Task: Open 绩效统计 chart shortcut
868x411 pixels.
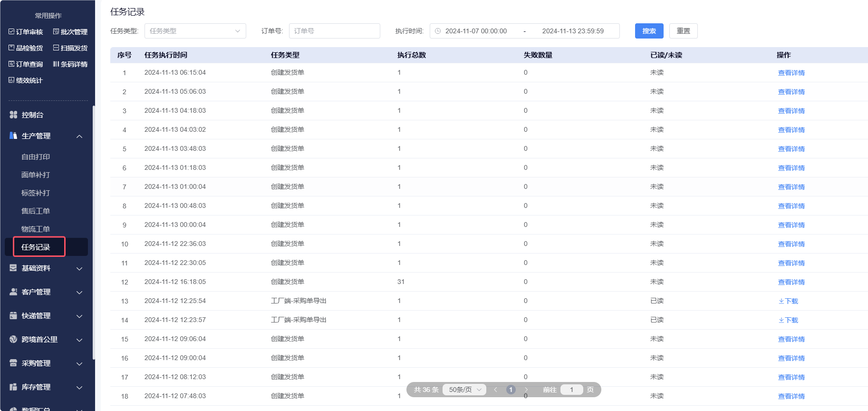Action: click(x=25, y=80)
